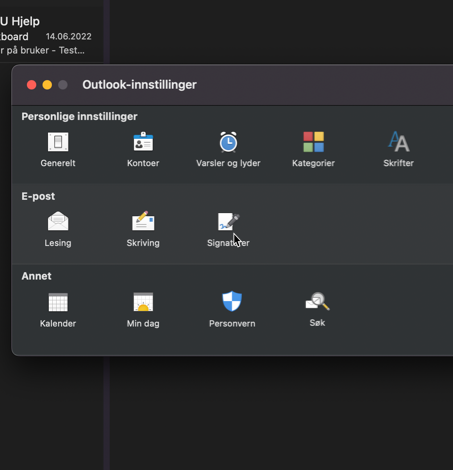Click the E-post section heading
This screenshot has width=453, height=470.
tap(38, 196)
